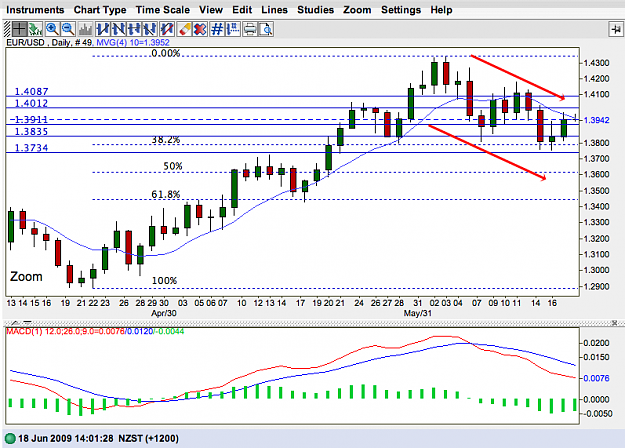The width and height of the screenshot is (625, 448).
Task: Click the 1.2900 price axis label
Action: coord(596,287)
